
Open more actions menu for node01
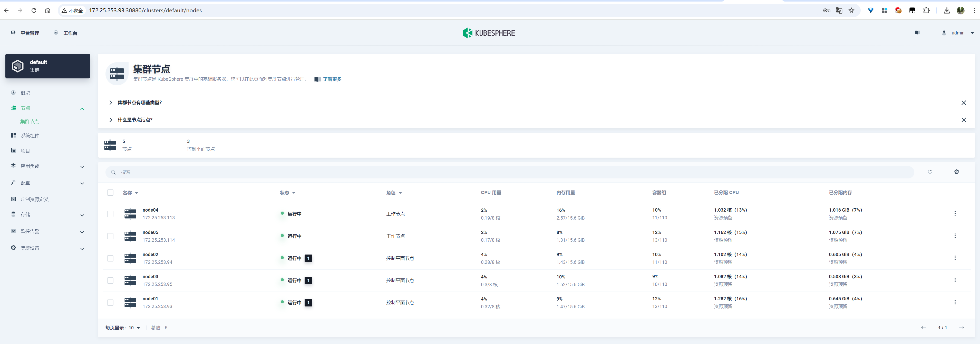pyautogui.click(x=955, y=302)
